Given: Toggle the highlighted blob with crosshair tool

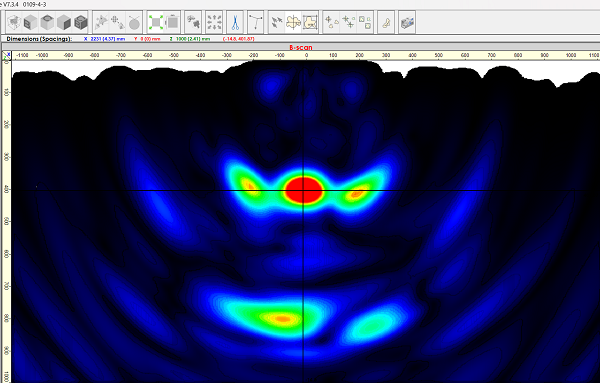Looking at the screenshot, I should pos(293,22).
